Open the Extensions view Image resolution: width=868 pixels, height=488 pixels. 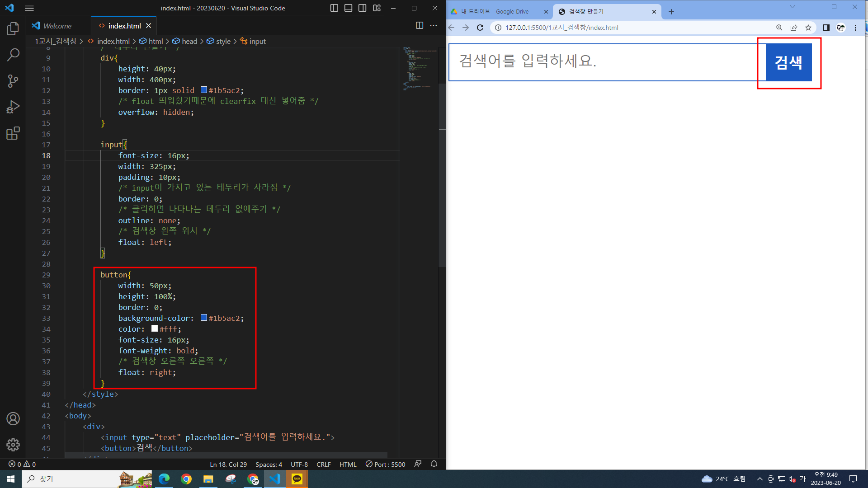(13, 133)
